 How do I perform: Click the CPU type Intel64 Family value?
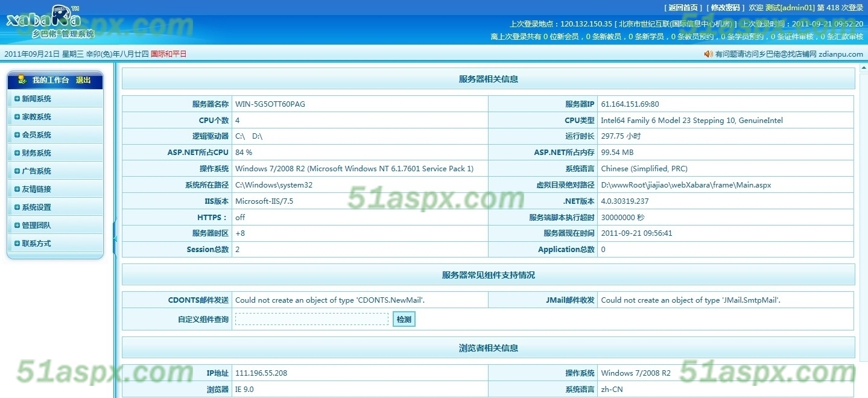click(x=692, y=121)
